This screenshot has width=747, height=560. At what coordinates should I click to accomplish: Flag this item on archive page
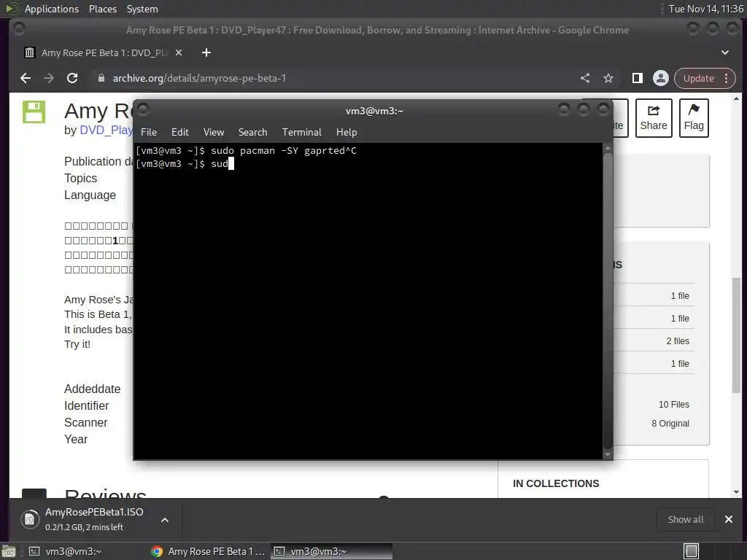[x=694, y=118]
